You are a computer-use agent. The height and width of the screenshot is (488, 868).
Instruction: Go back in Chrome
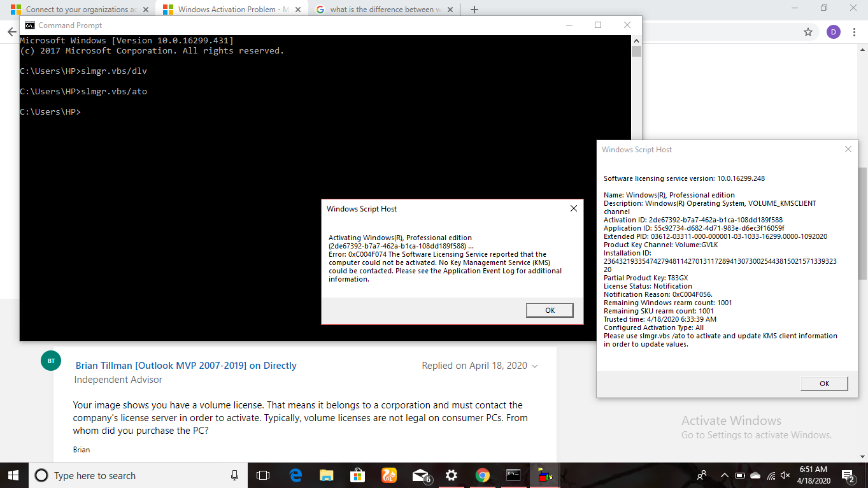(11, 32)
